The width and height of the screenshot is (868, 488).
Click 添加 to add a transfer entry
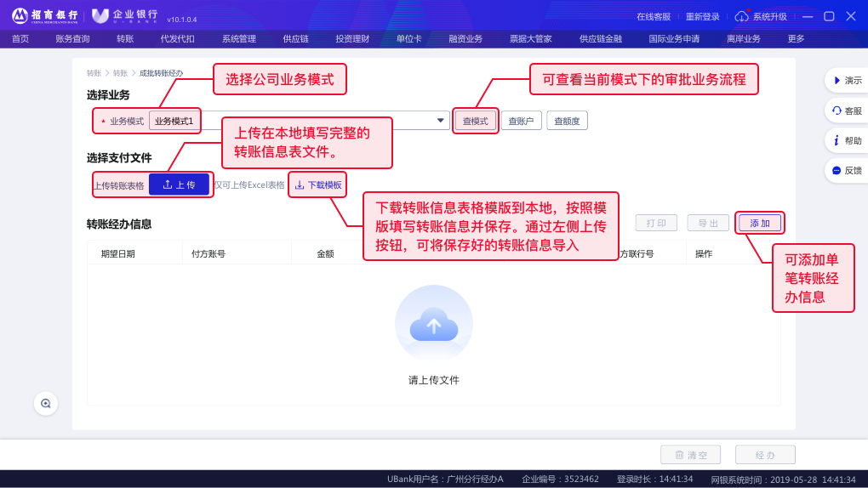pyautogui.click(x=759, y=223)
